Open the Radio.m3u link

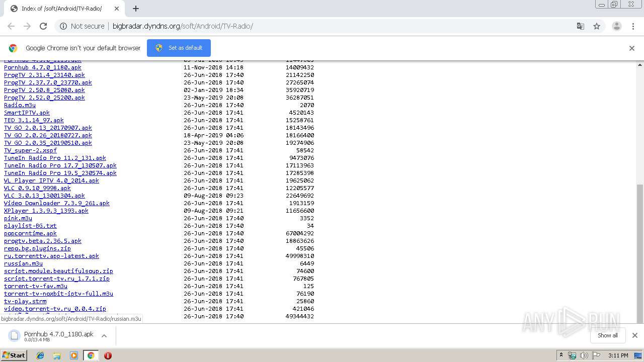point(20,105)
